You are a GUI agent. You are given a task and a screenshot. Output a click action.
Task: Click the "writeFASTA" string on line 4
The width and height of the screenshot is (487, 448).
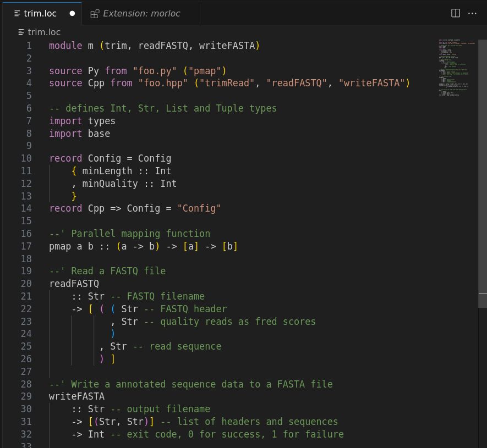[x=371, y=83]
